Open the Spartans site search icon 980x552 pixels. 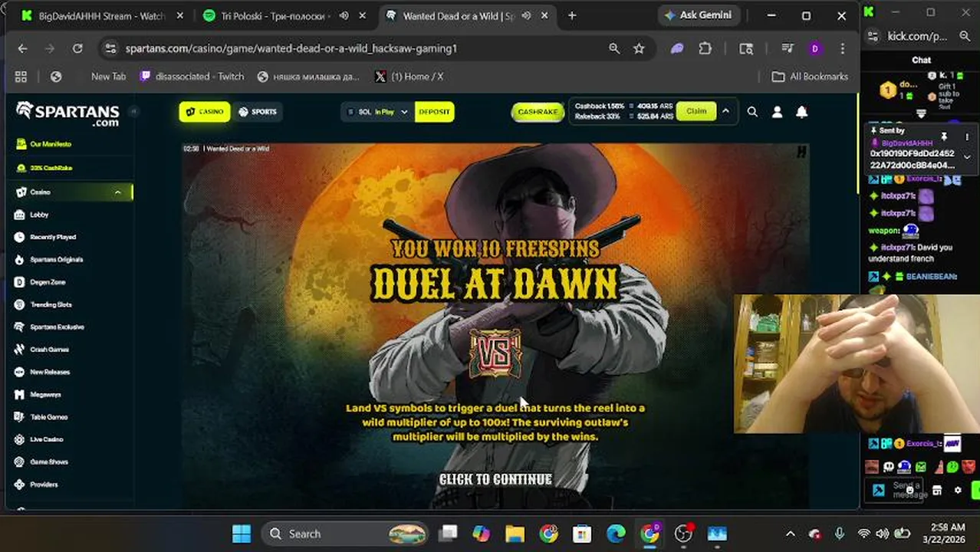pyautogui.click(x=752, y=112)
